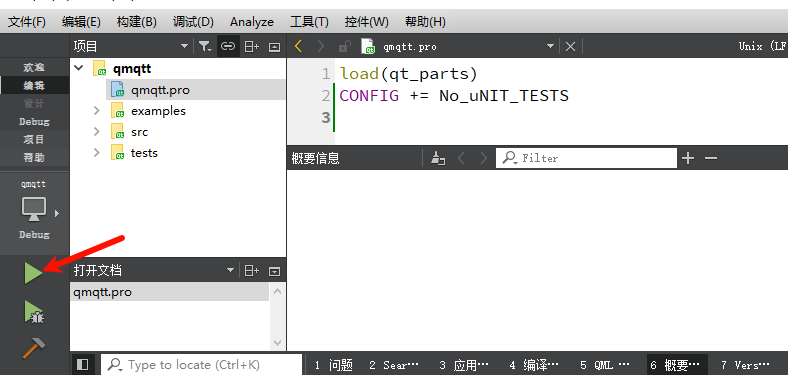Split the Open Documents panel
788x375 pixels.
point(251,271)
